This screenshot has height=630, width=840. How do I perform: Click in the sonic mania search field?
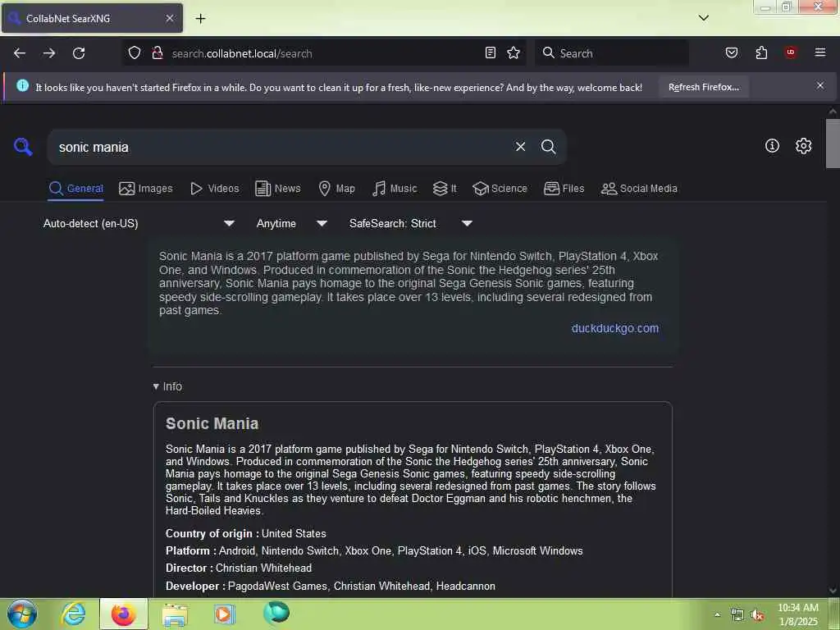pyautogui.click(x=281, y=147)
